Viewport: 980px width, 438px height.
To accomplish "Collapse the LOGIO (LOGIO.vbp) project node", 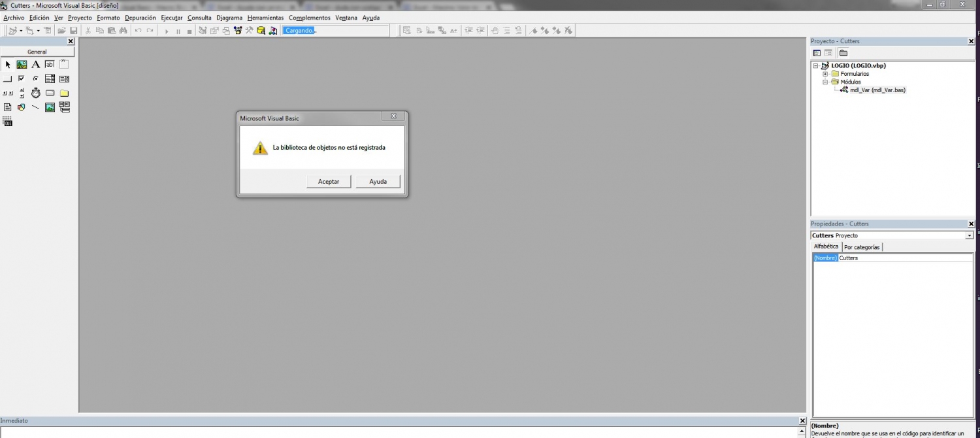I will pos(816,65).
